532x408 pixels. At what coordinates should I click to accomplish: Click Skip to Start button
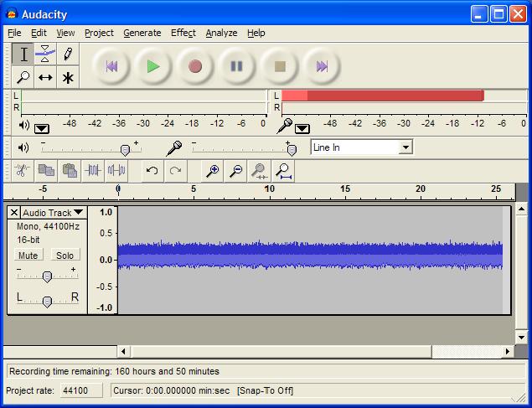coord(111,66)
